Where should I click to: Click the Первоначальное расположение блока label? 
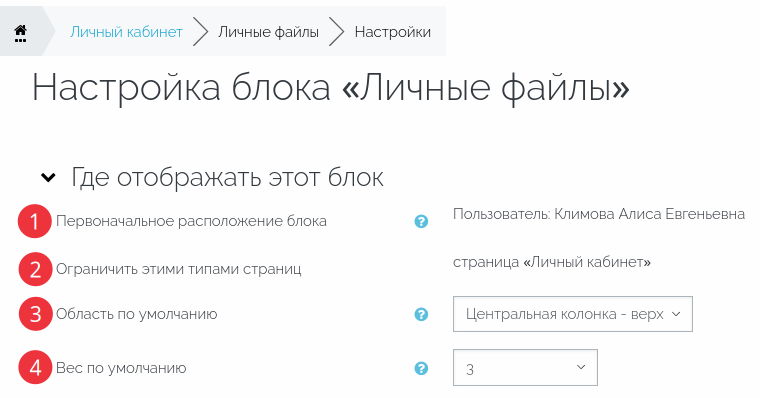[x=191, y=221]
